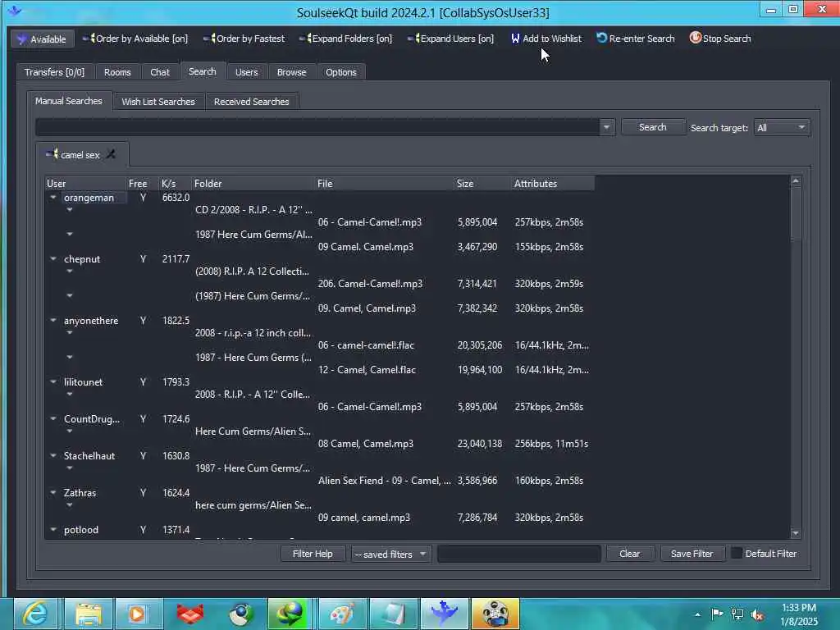Click the Save Filter button
Screen dimensions: 840x630
pos(692,554)
